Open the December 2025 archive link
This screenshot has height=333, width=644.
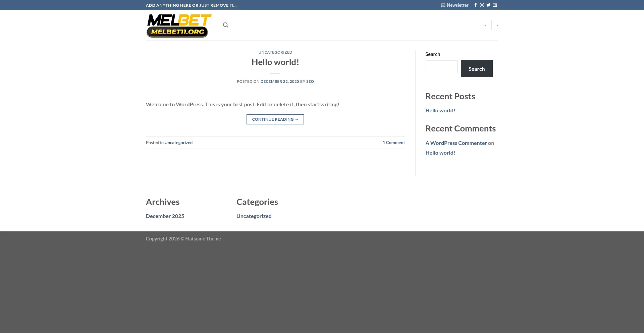tap(165, 216)
